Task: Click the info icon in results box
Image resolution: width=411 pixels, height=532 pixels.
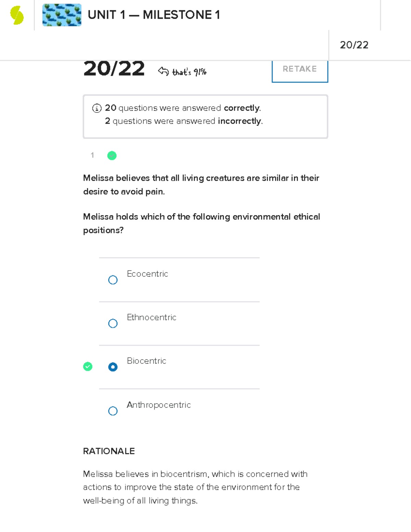Action: pos(97,108)
